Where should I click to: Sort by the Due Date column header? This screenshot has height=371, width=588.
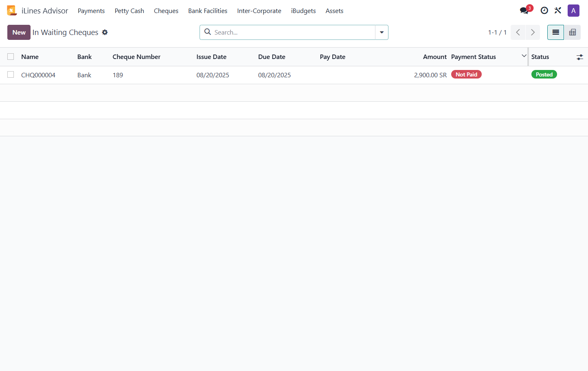(272, 57)
